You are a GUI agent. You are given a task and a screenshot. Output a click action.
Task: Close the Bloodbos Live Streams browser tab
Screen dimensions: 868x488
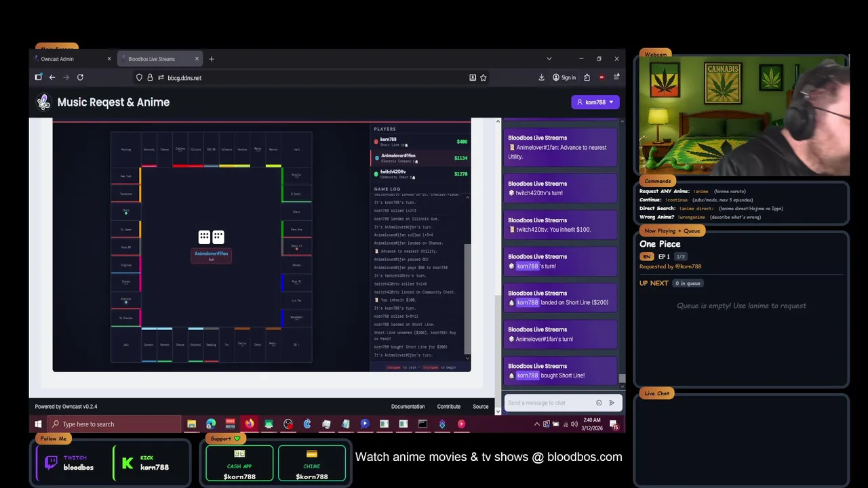[x=197, y=59]
